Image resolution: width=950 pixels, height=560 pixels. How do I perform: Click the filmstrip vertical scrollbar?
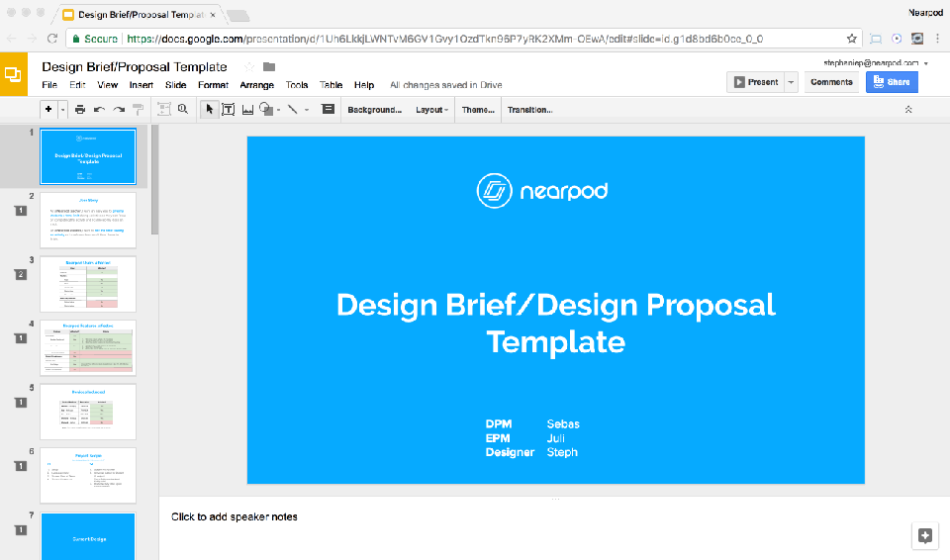[x=154, y=180]
